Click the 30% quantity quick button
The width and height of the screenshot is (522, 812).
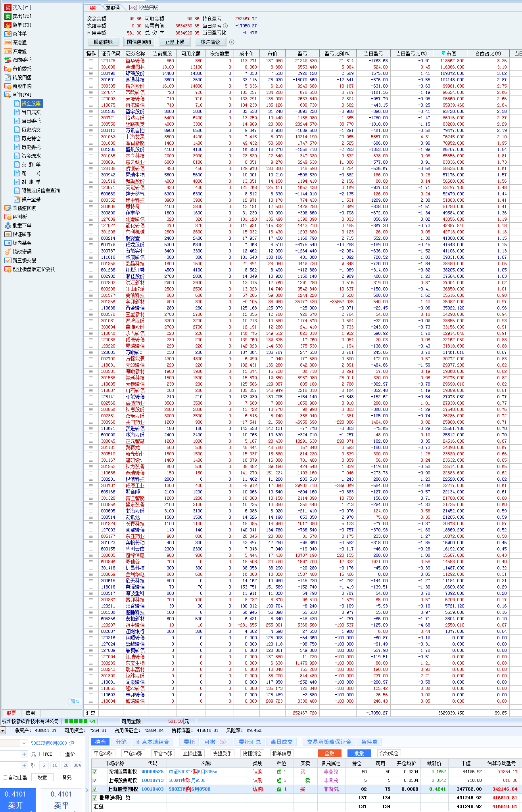pyautogui.click(x=77, y=765)
